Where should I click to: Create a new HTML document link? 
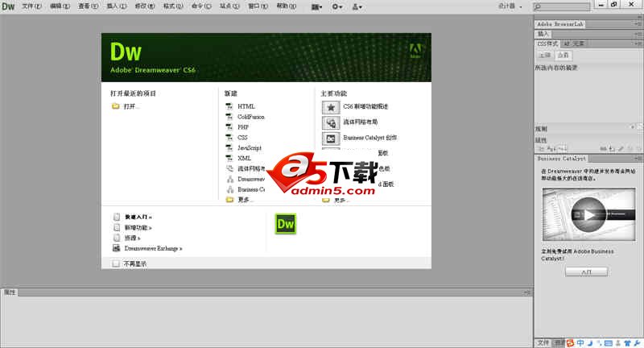246,106
